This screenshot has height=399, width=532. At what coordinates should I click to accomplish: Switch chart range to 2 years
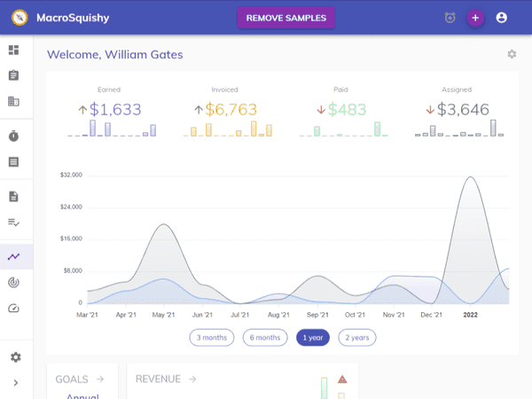click(x=357, y=337)
